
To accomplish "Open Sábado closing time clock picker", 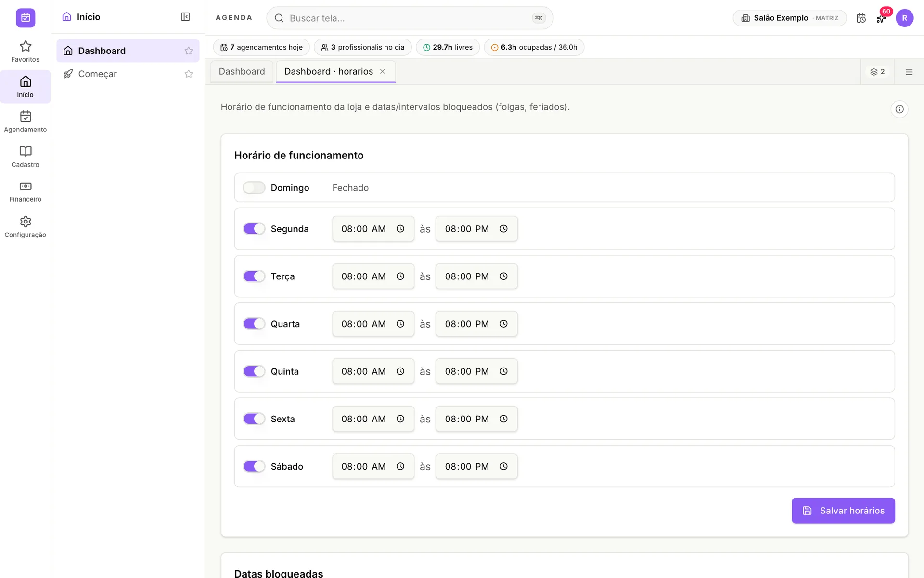I will point(503,466).
